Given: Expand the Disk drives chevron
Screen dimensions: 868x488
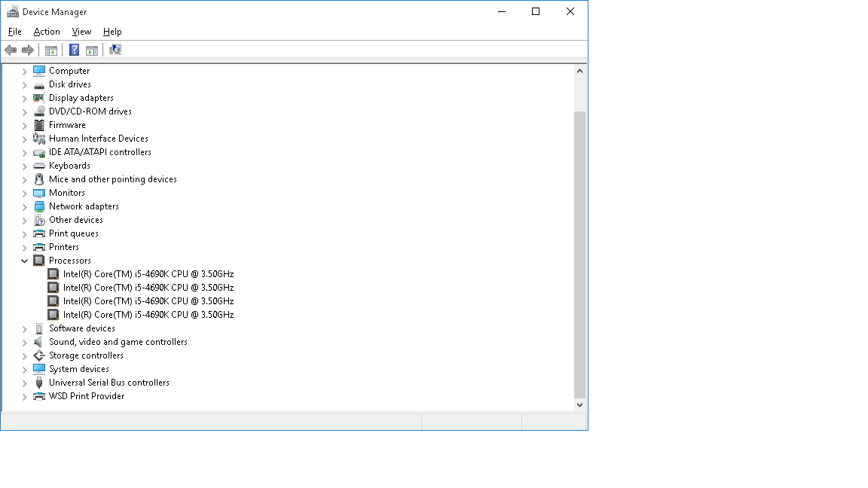Looking at the screenshot, I should (x=24, y=84).
